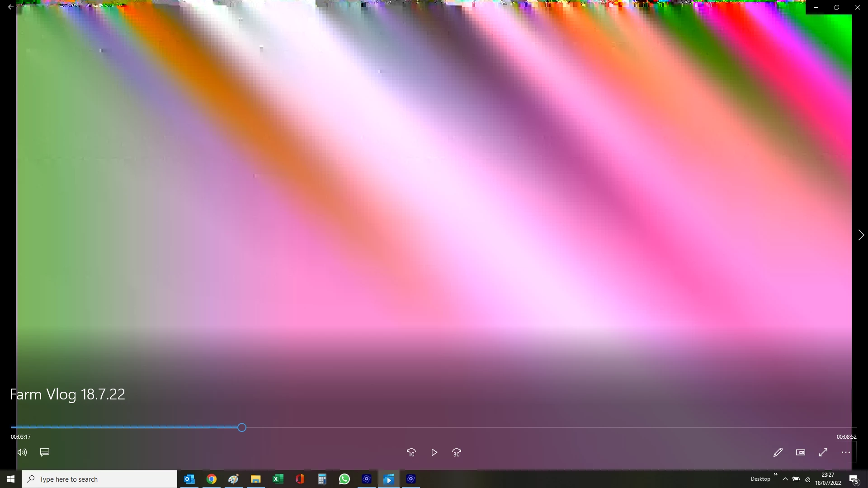The image size is (868, 488).
Task: Open Excel from the taskbar
Action: pyautogui.click(x=278, y=479)
